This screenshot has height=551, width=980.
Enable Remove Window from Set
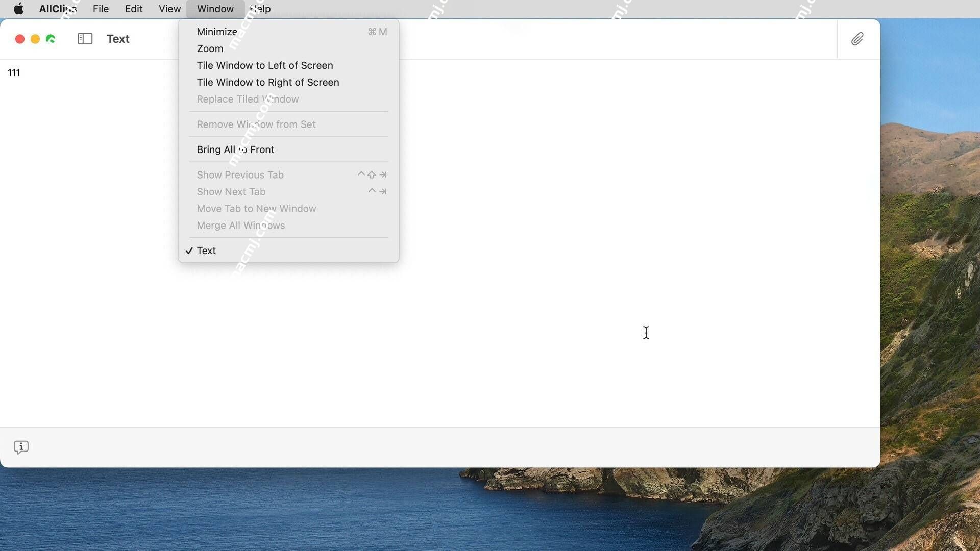[256, 124]
